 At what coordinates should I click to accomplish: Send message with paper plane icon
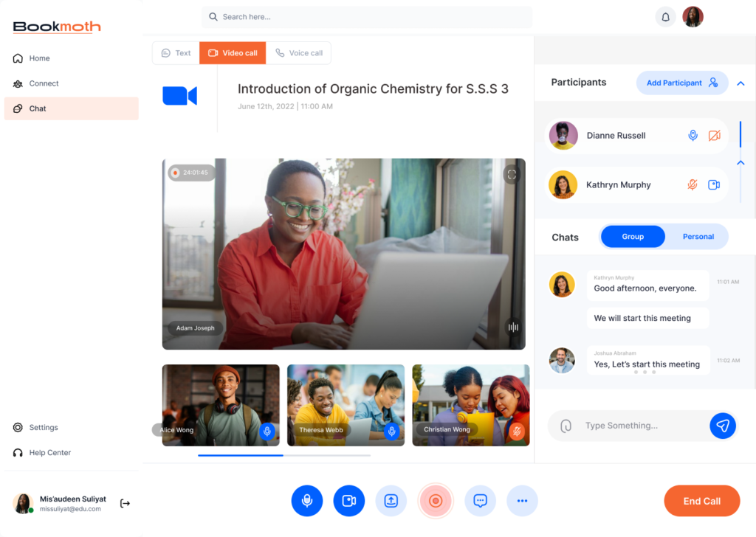(x=723, y=426)
